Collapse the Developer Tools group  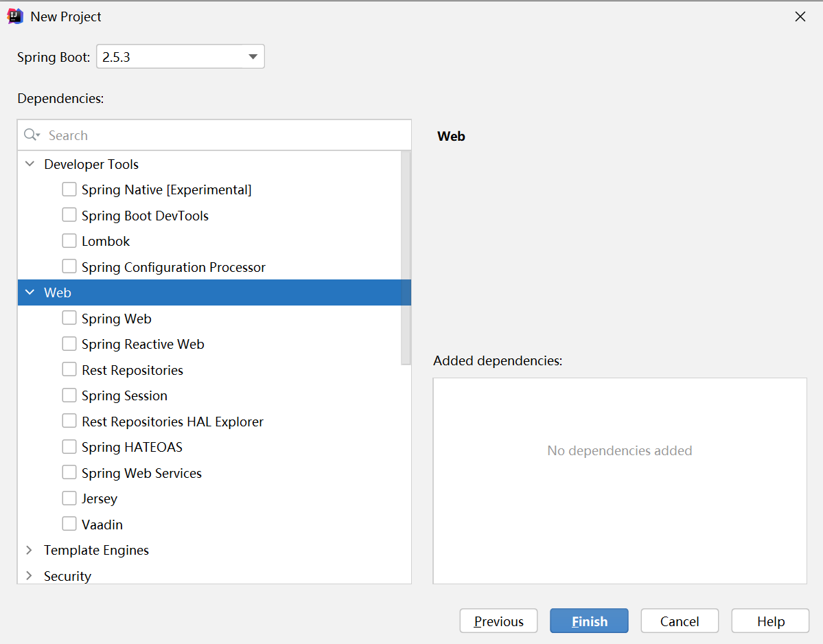coord(30,164)
